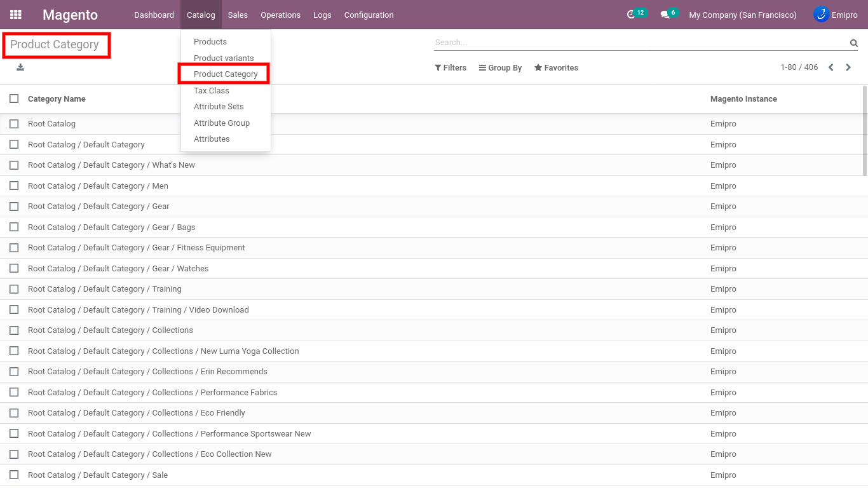Open the Performance Fabrics category row

coord(434,392)
